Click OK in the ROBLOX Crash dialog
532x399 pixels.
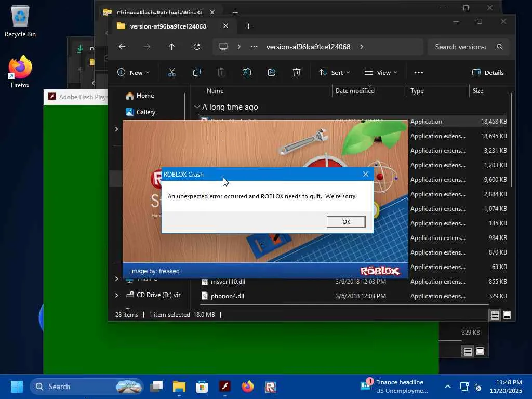coord(345,222)
